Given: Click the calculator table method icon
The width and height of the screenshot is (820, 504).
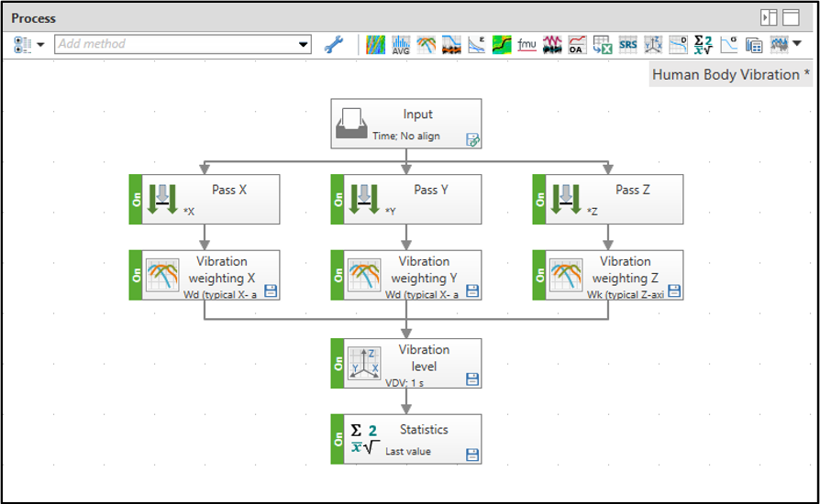Looking at the screenshot, I should (754, 45).
